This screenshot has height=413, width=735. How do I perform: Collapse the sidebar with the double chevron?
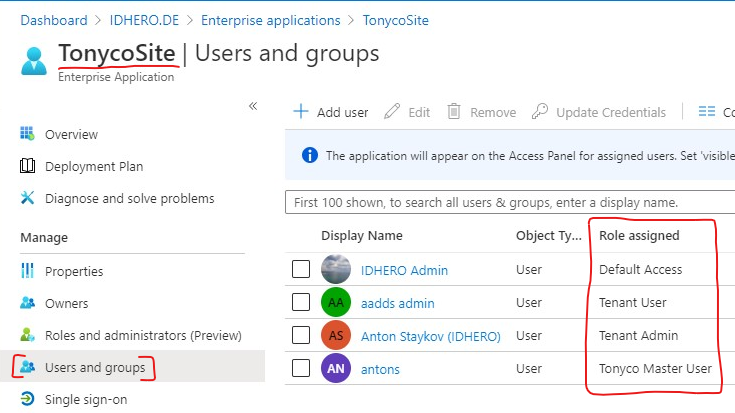(253, 106)
